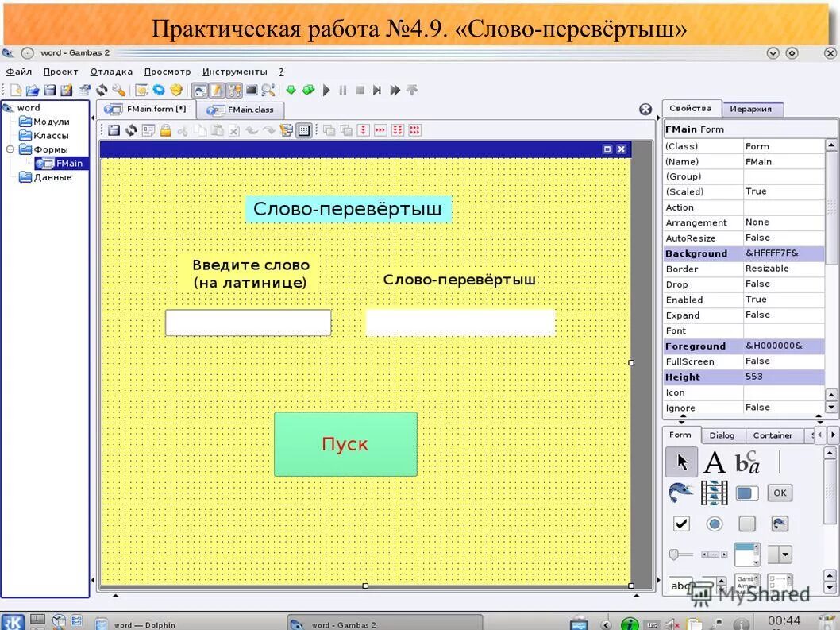Select the MovieBox film strip tool
840x630 pixels.
713,493
